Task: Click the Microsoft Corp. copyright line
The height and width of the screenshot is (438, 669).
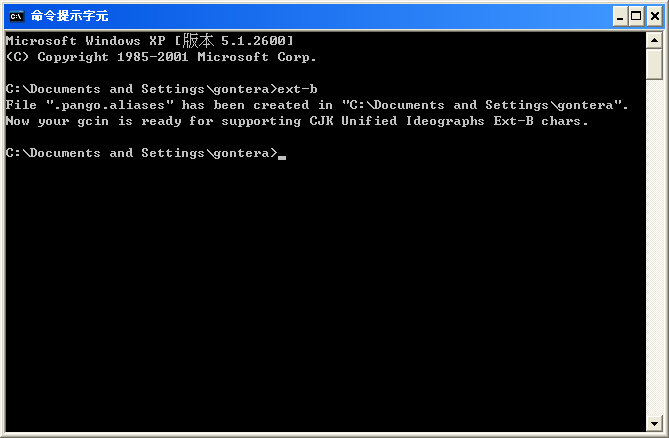Action: click(x=160, y=57)
